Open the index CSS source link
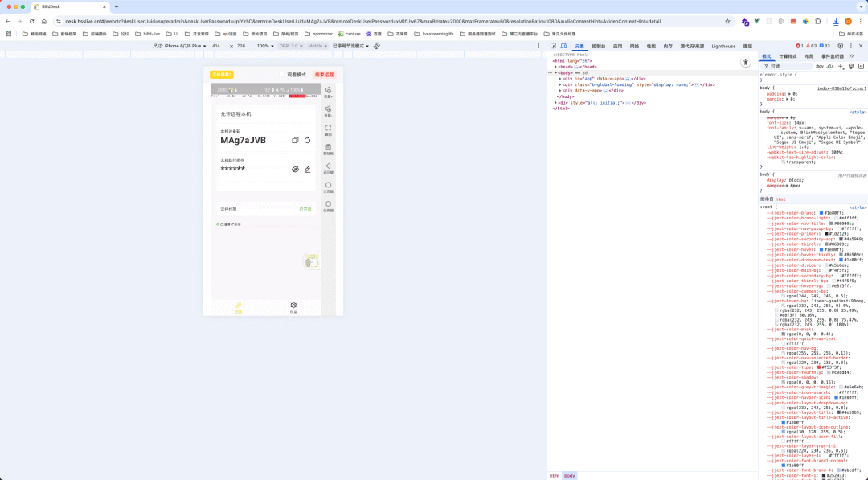 tap(841, 88)
